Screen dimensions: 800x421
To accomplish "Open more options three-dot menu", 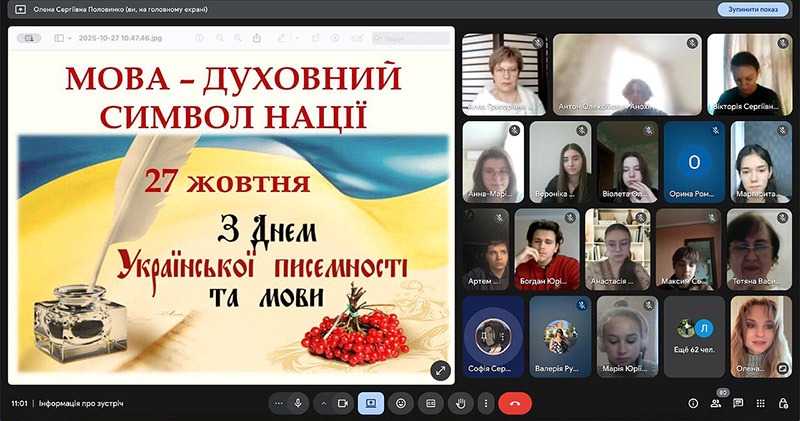I will (485, 403).
